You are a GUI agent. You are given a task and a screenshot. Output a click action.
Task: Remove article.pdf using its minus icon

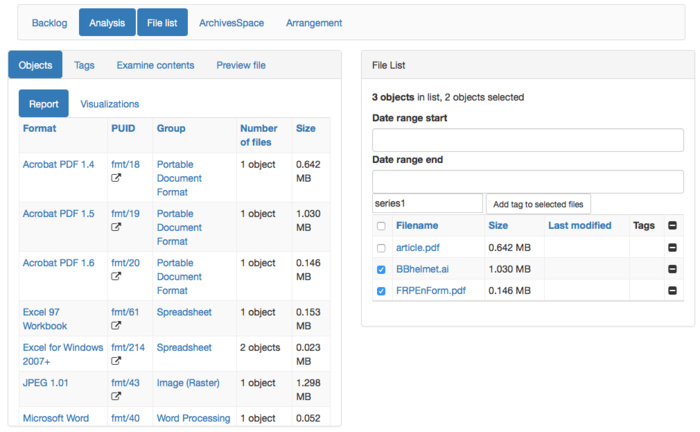672,247
